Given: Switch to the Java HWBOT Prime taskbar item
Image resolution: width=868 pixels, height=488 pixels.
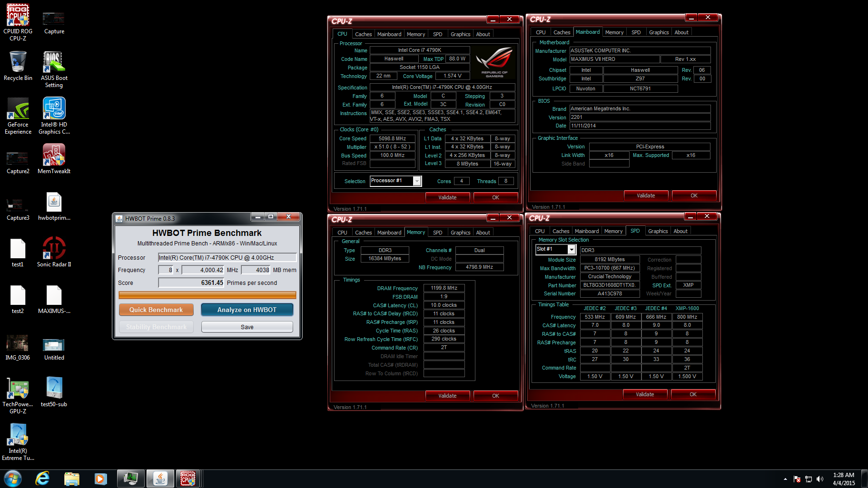Looking at the screenshot, I should pyautogui.click(x=160, y=478).
